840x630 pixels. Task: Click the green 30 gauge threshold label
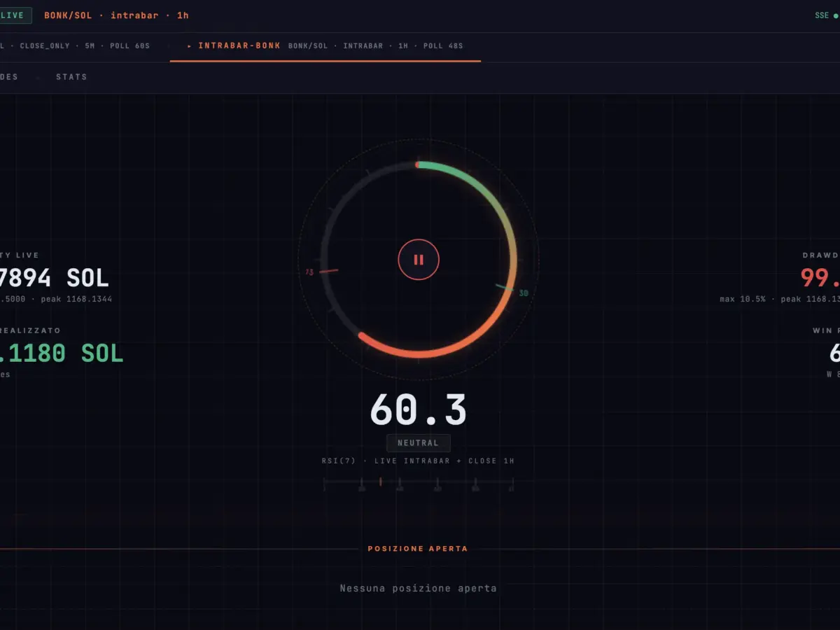point(524,293)
